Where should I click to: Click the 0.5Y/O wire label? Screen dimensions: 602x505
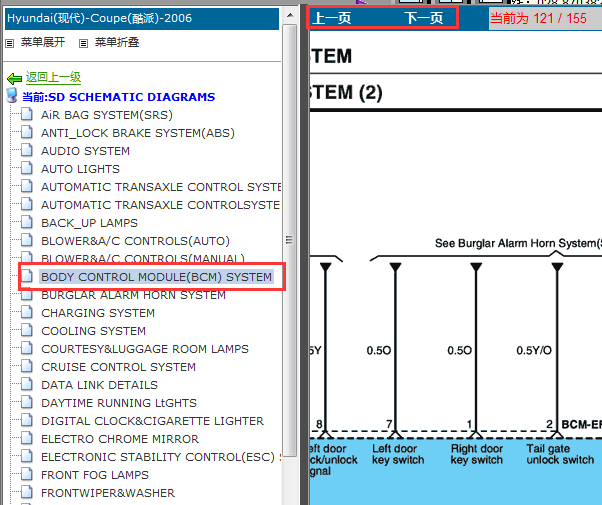(x=534, y=350)
